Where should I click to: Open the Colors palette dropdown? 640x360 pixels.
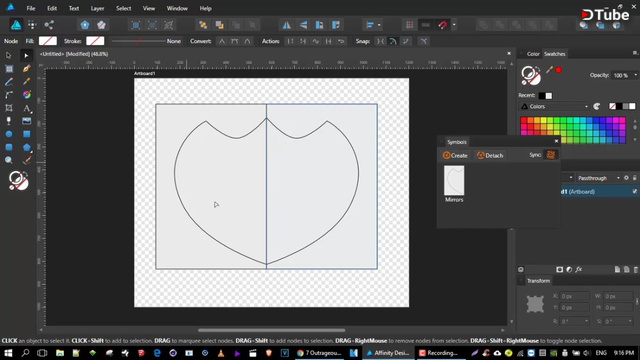(555, 107)
